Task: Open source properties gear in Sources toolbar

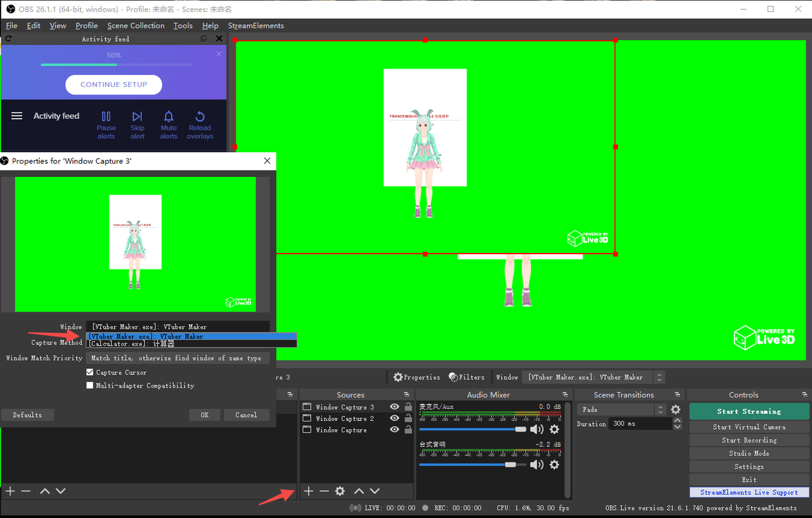Action: 340,491
